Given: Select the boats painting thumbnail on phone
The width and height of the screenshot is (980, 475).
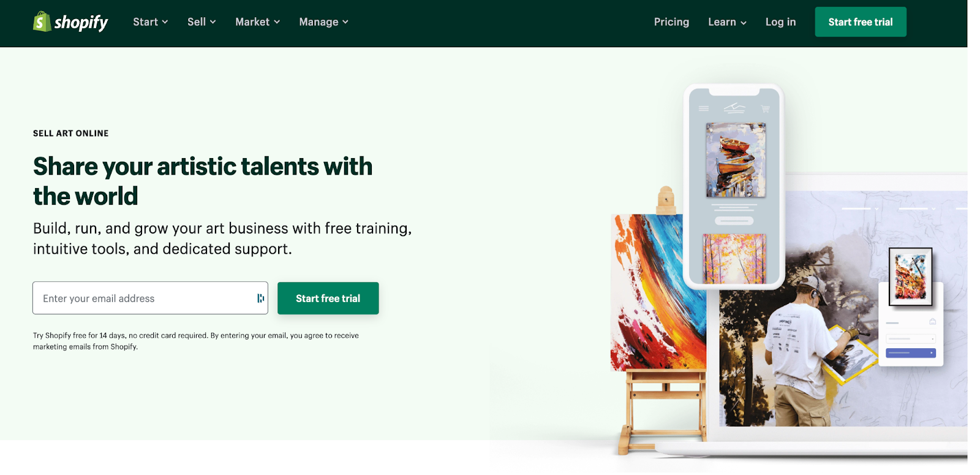Looking at the screenshot, I should 736,160.
